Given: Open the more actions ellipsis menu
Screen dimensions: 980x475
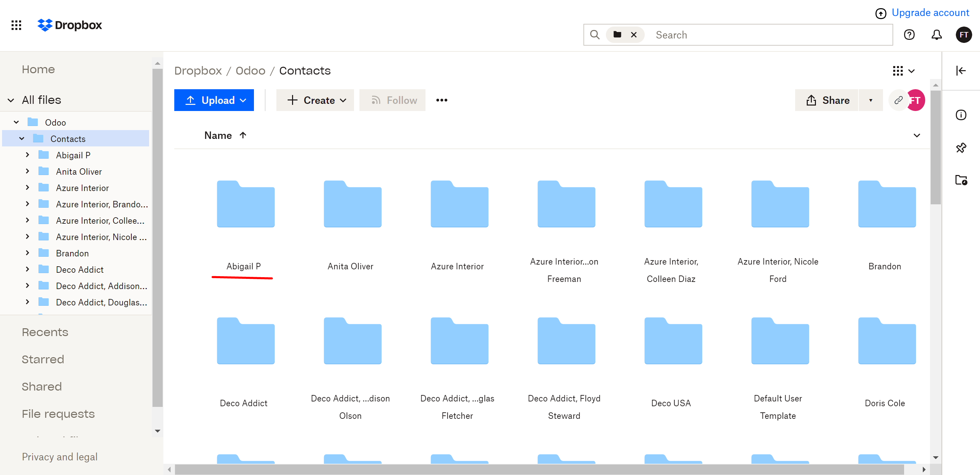Looking at the screenshot, I should click(442, 100).
